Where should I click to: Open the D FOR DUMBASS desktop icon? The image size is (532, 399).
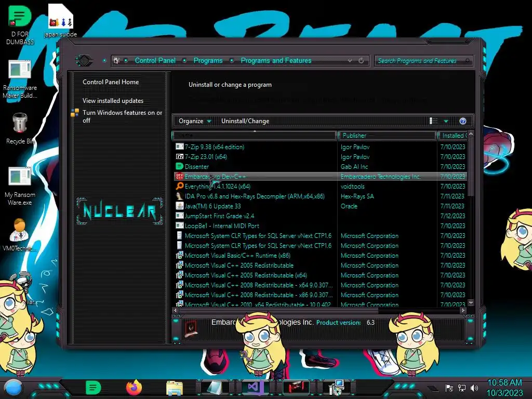(20, 24)
